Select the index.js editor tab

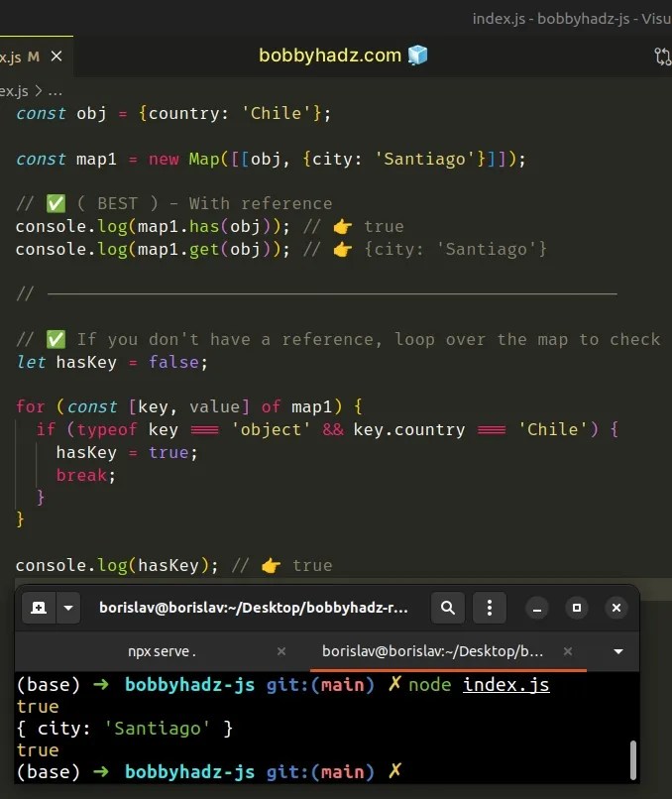19,57
